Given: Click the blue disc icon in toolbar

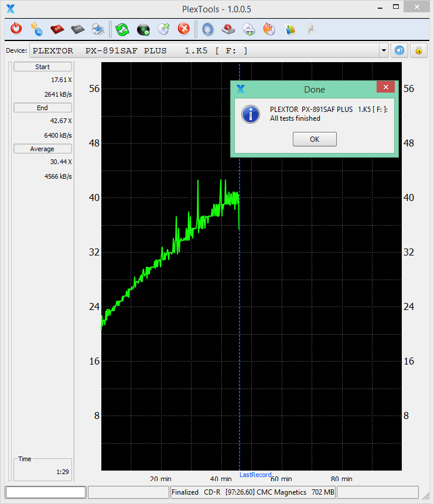Looking at the screenshot, I should [x=208, y=29].
